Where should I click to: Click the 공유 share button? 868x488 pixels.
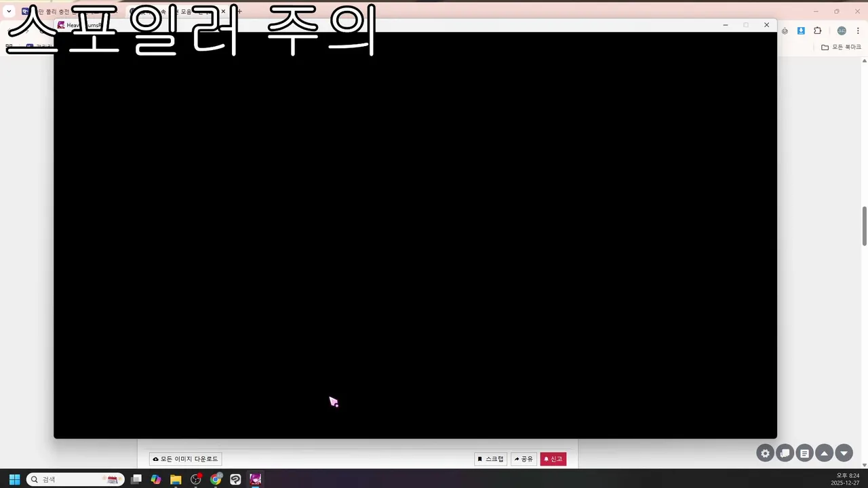(x=524, y=459)
